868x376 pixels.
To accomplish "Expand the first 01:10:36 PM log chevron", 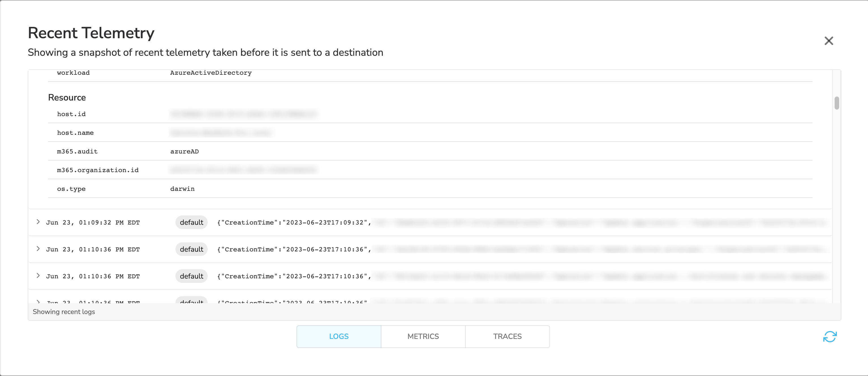I will click(x=38, y=249).
